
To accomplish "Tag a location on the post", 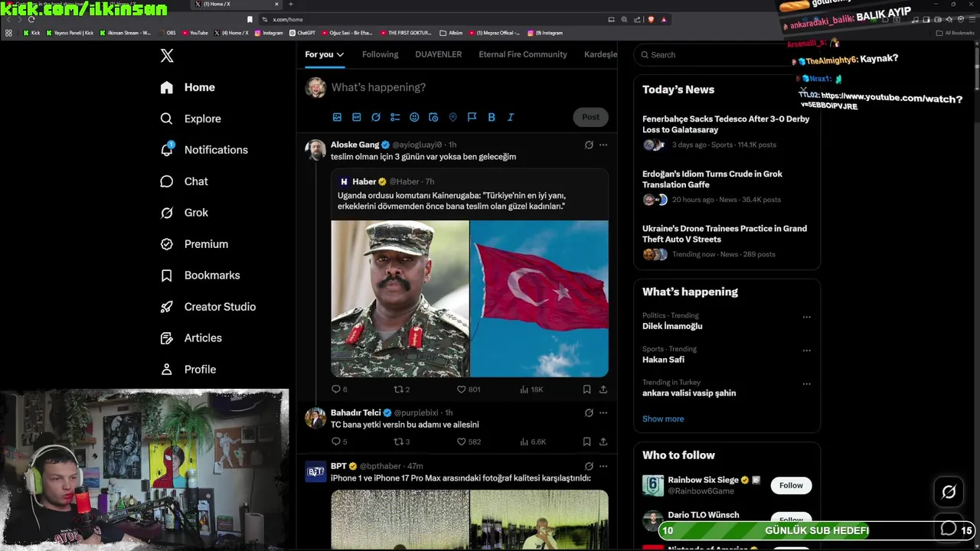I will tap(452, 117).
